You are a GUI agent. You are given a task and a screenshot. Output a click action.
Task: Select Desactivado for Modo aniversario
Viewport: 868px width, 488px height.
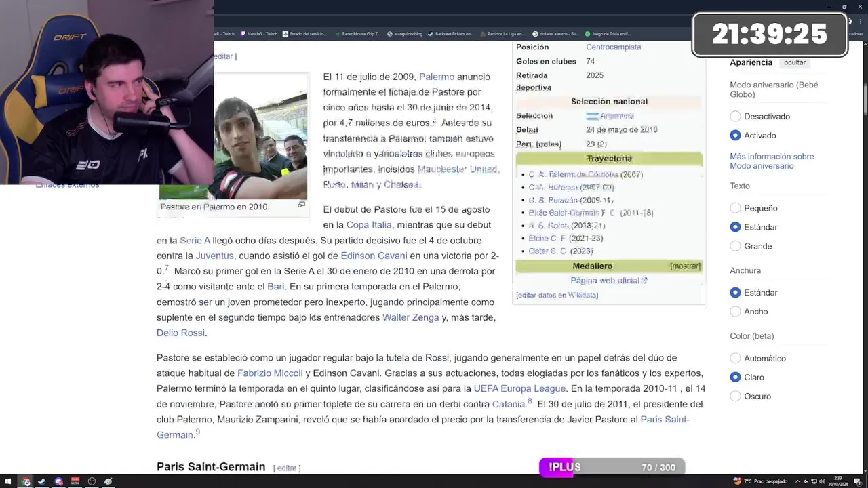coord(735,117)
